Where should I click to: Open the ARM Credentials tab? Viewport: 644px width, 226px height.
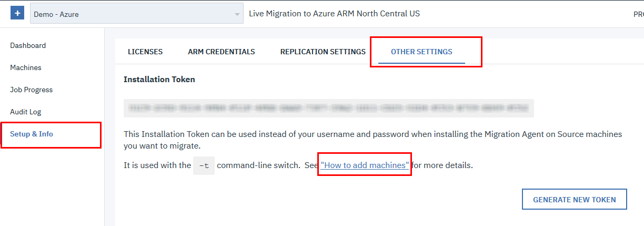(x=222, y=52)
